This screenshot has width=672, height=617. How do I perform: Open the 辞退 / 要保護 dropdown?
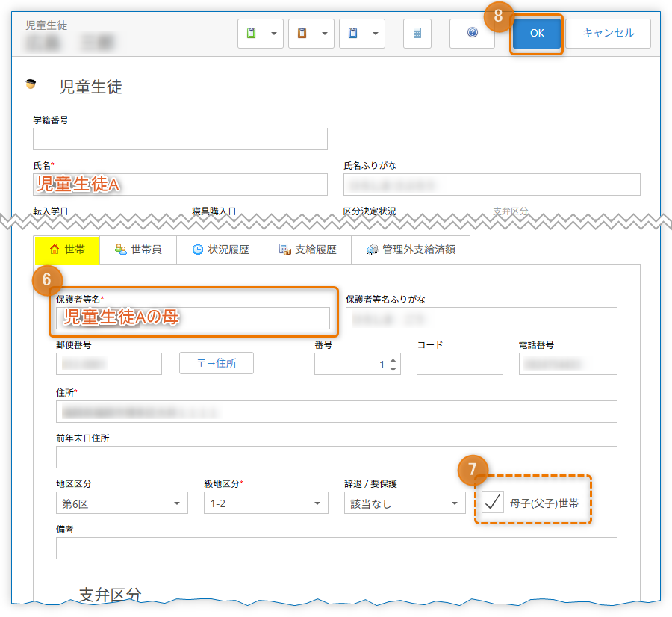[405, 503]
